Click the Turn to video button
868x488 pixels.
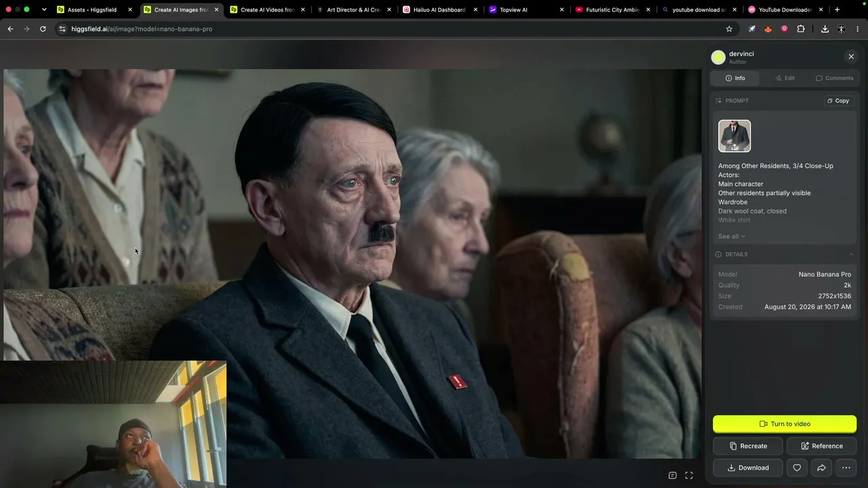(785, 424)
